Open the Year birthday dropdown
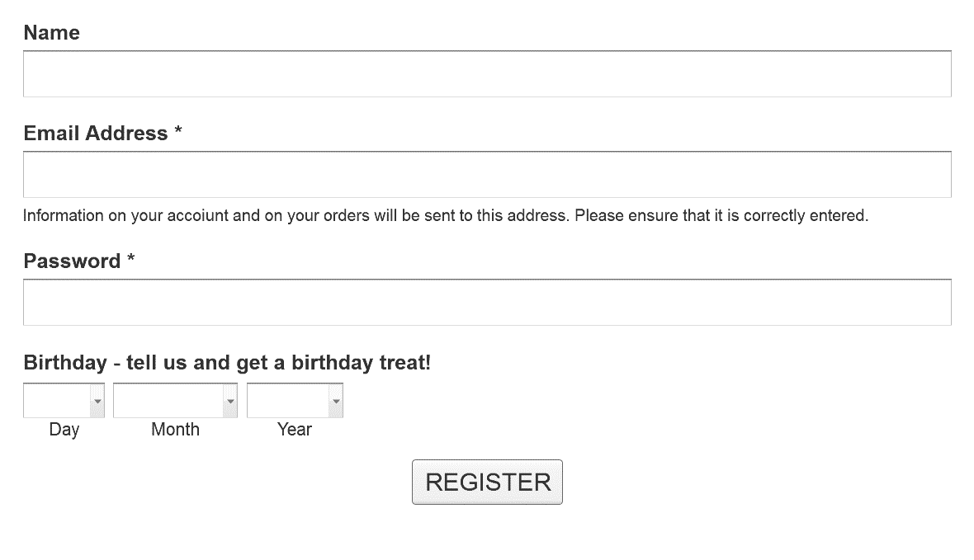 [x=295, y=401]
